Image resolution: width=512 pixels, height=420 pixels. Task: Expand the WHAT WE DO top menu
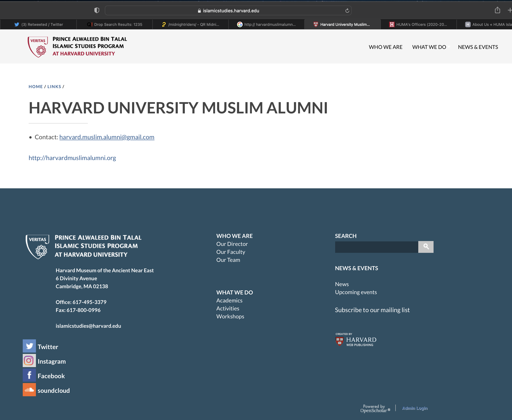click(x=429, y=47)
